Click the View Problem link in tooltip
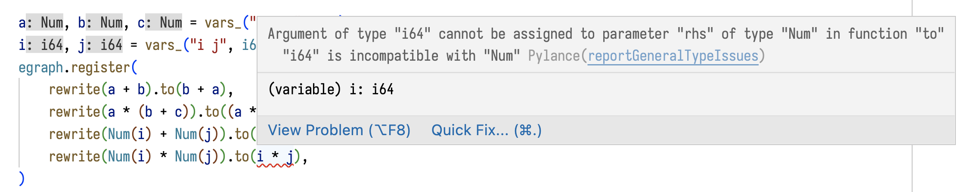The width and height of the screenshot is (980, 192). [339, 130]
